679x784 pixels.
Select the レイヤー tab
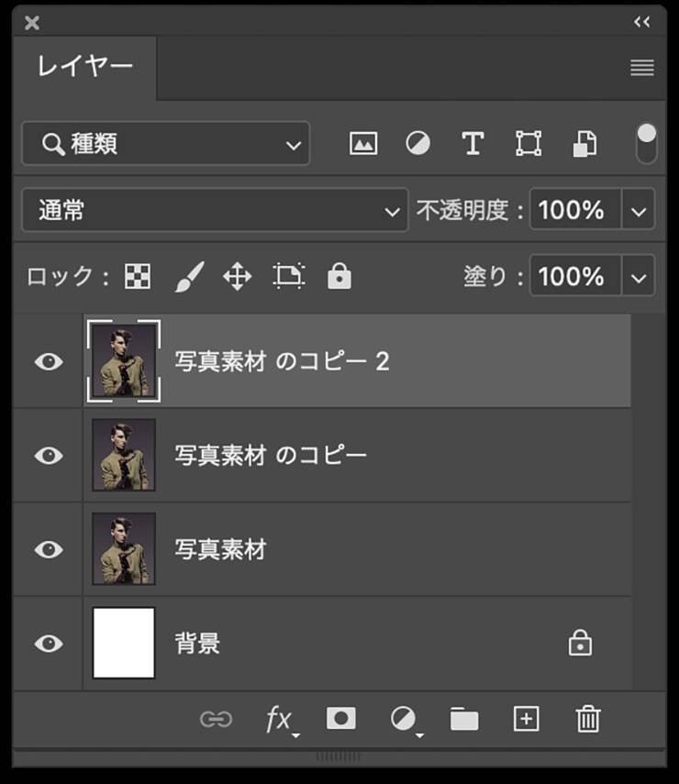(84, 66)
